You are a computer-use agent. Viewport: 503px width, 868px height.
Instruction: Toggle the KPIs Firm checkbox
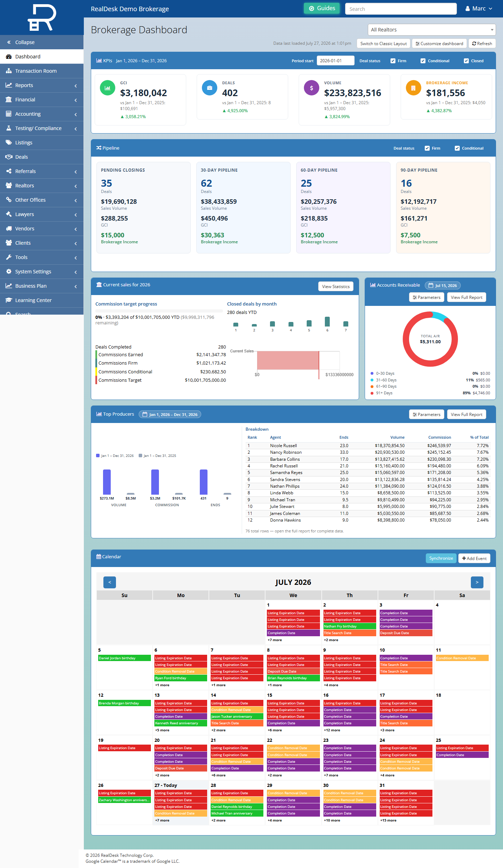393,61
